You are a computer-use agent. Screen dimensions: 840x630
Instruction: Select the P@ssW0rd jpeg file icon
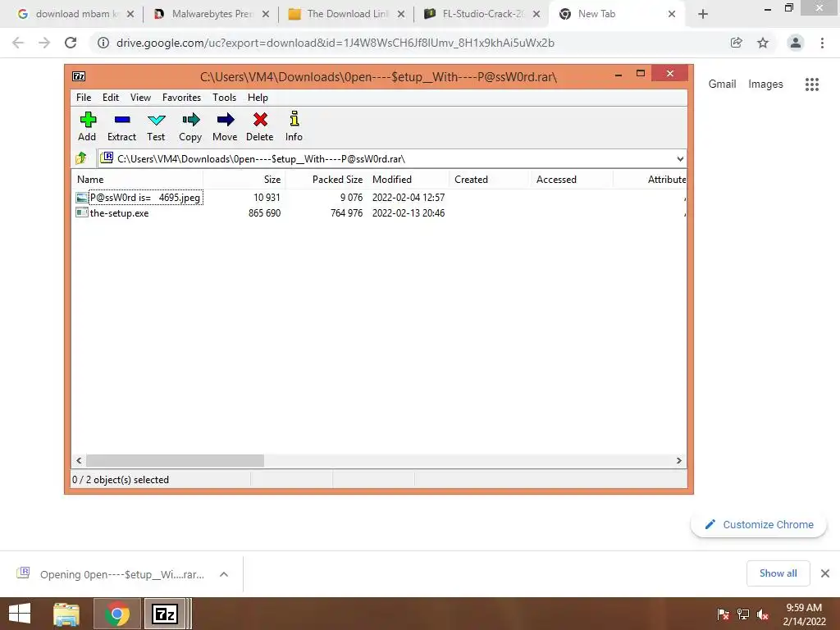(81, 198)
